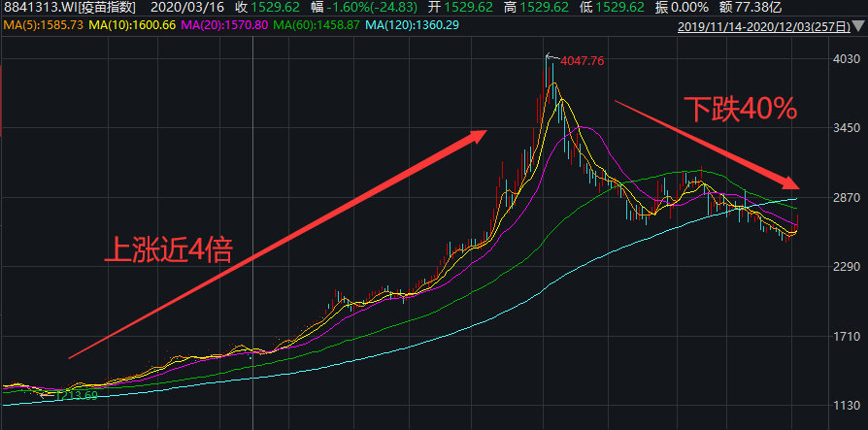The width and height of the screenshot is (868, 430).
Task: Click the 2870 label on price axis
Action: pyautogui.click(x=844, y=198)
